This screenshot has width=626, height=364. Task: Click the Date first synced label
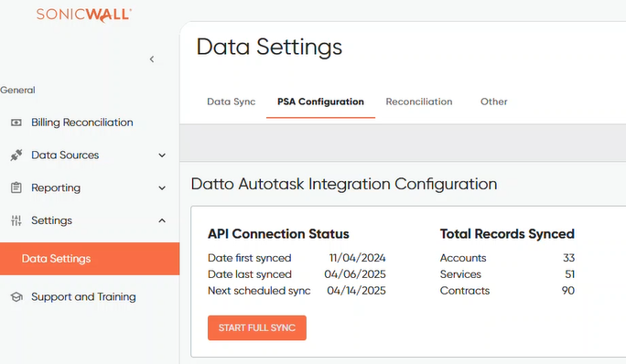tap(250, 258)
